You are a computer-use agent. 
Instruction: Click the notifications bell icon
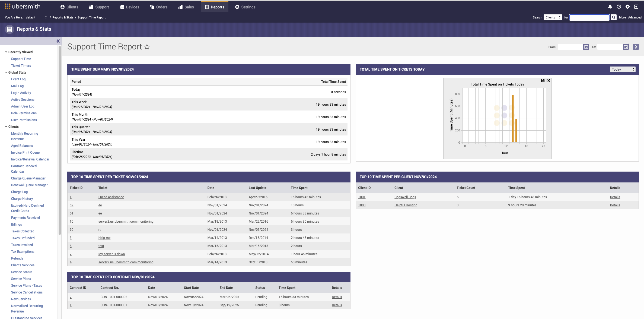[x=610, y=7]
